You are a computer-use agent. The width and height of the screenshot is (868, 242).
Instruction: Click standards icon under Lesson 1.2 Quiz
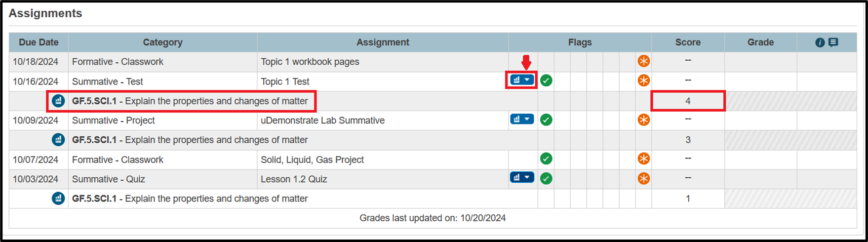pos(58,199)
